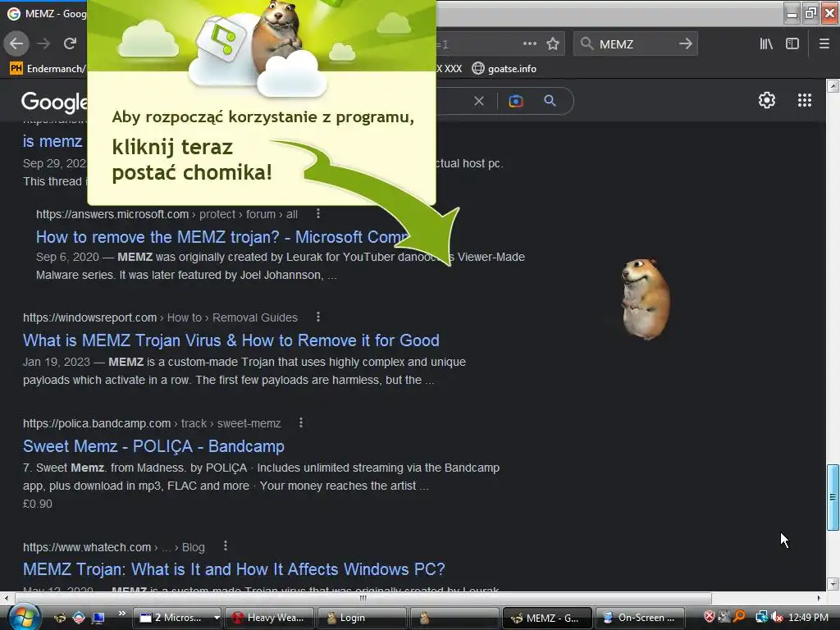Toggle the sidebar view icon
The width and height of the screenshot is (840, 630).
(792, 43)
